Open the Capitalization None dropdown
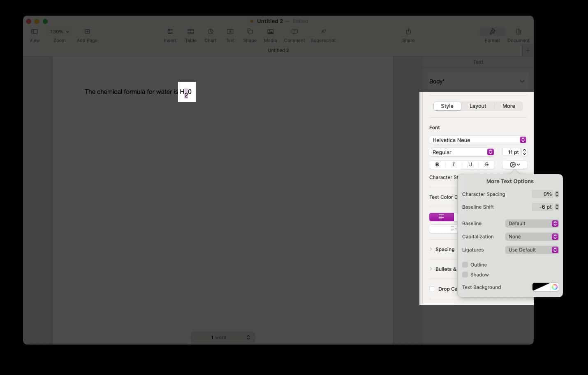The height and width of the screenshot is (375, 588). pyautogui.click(x=532, y=237)
